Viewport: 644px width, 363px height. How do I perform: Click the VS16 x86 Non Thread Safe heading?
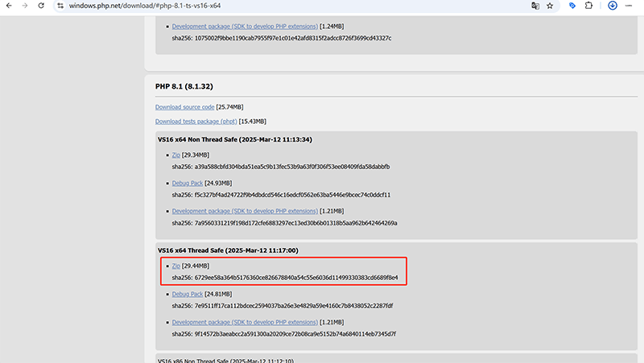pos(225,361)
